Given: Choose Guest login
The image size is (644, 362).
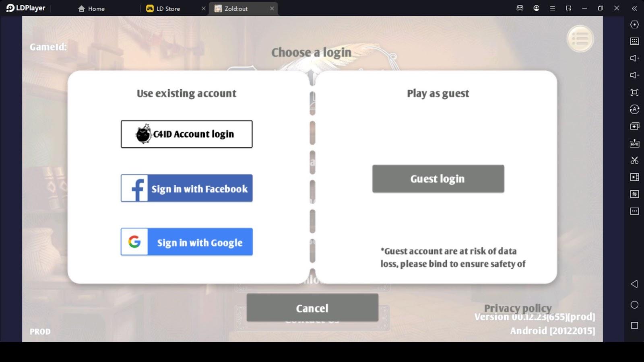Looking at the screenshot, I should pos(438,179).
